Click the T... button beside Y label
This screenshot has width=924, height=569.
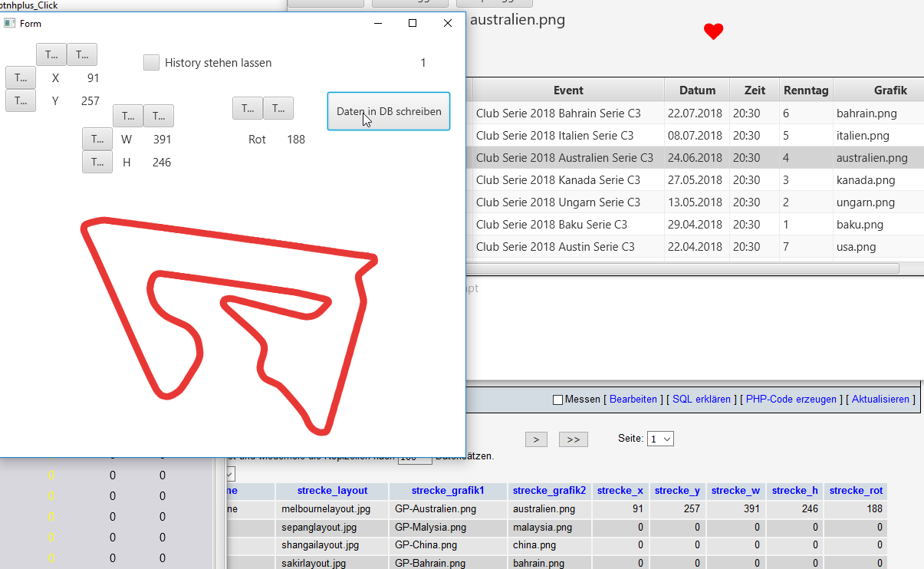click(21, 100)
